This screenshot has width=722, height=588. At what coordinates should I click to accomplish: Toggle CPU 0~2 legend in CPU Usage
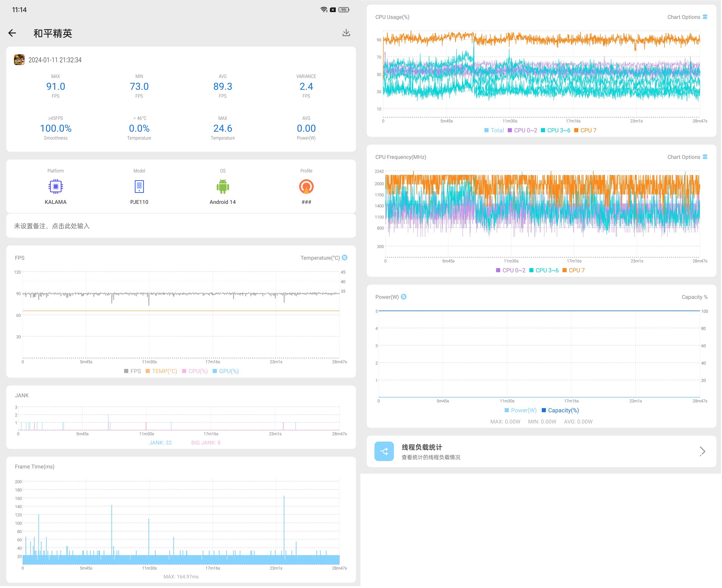click(x=522, y=130)
